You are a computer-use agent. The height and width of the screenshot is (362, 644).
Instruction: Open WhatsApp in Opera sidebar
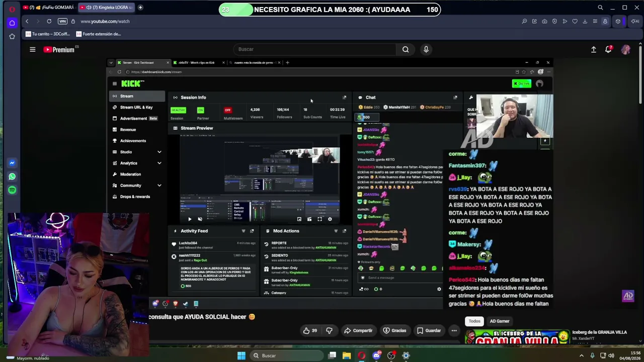point(12,176)
